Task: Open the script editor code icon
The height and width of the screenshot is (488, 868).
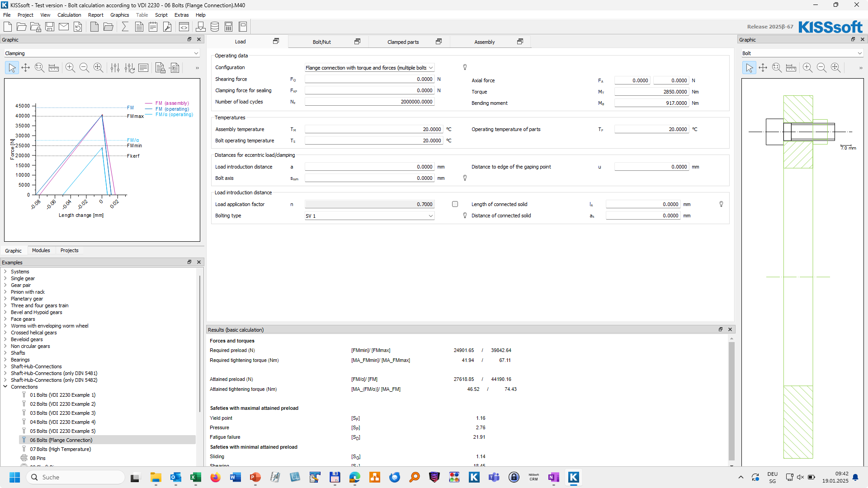Action: click(x=184, y=27)
